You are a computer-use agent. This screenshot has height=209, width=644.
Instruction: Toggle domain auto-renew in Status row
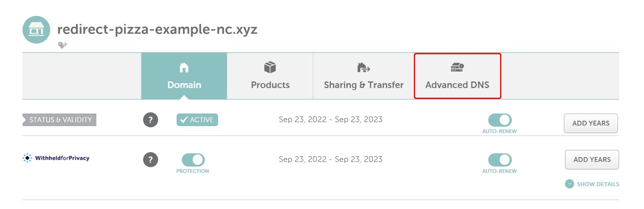tap(500, 120)
